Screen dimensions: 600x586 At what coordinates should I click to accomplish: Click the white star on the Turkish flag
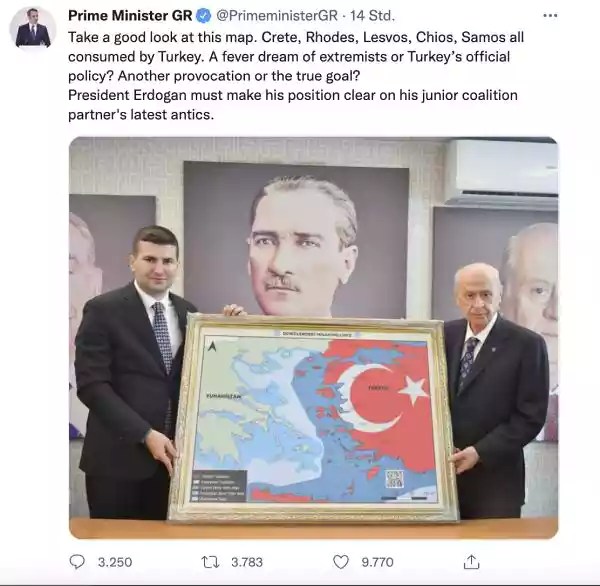pyautogui.click(x=413, y=389)
